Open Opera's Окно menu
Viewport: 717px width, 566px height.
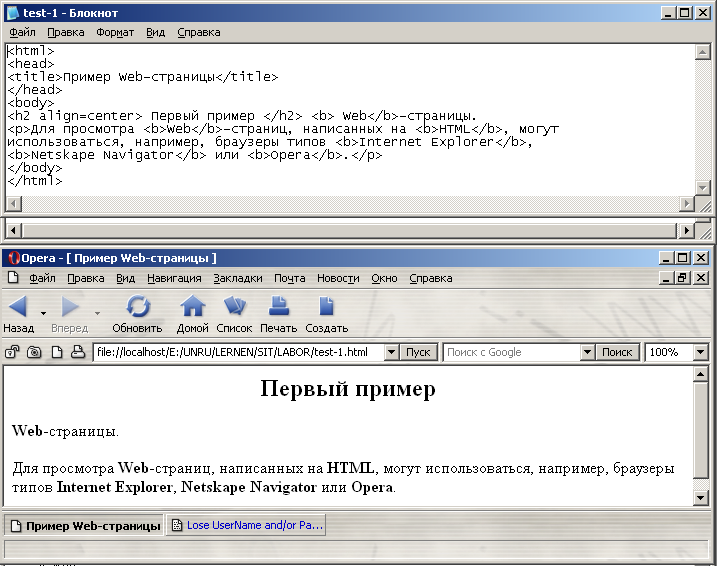pos(384,278)
